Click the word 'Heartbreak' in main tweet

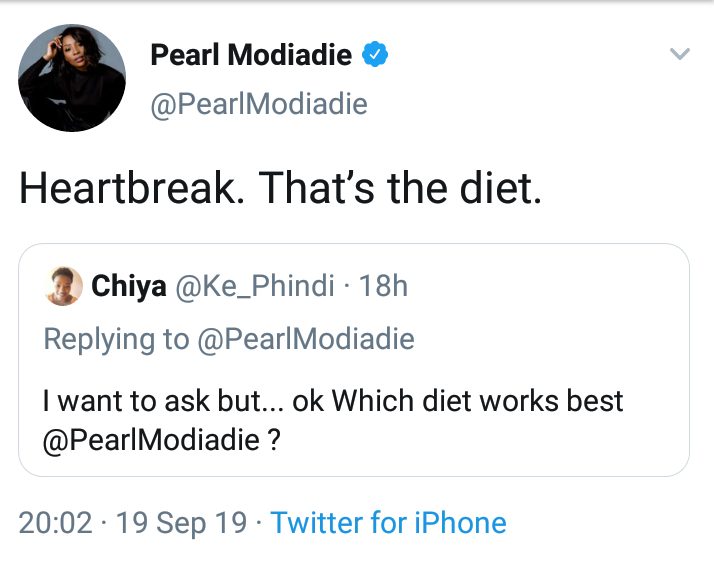(x=128, y=187)
